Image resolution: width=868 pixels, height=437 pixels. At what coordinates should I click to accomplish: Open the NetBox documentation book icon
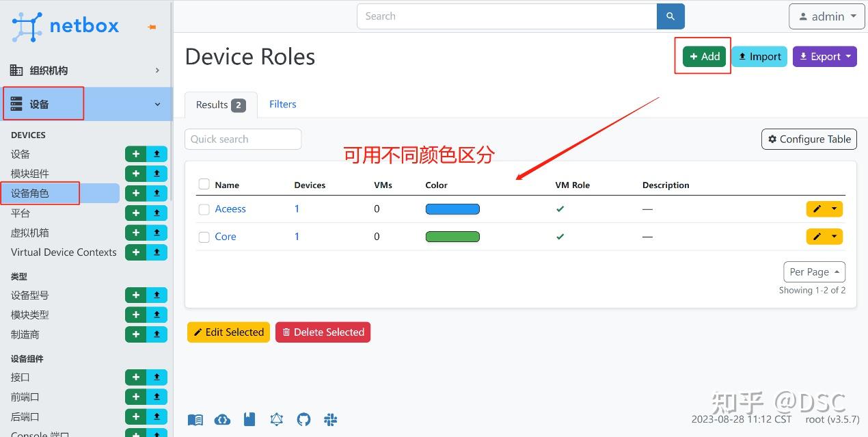point(195,419)
